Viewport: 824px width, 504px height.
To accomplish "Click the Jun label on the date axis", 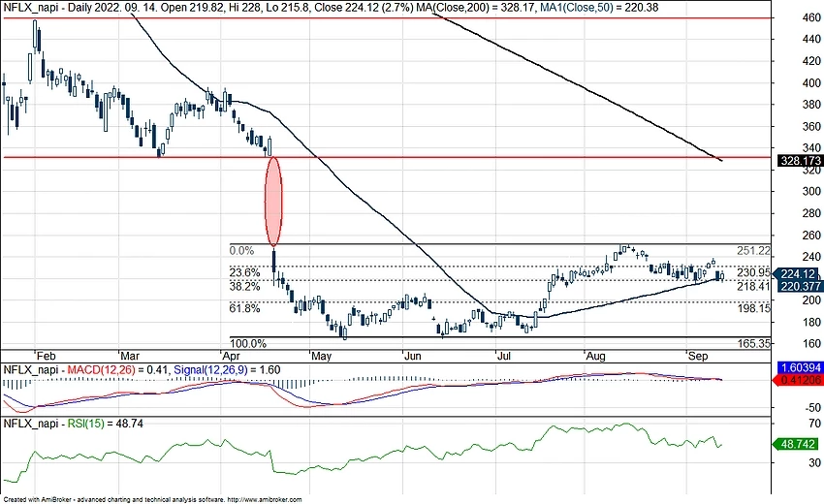I will pos(413,356).
